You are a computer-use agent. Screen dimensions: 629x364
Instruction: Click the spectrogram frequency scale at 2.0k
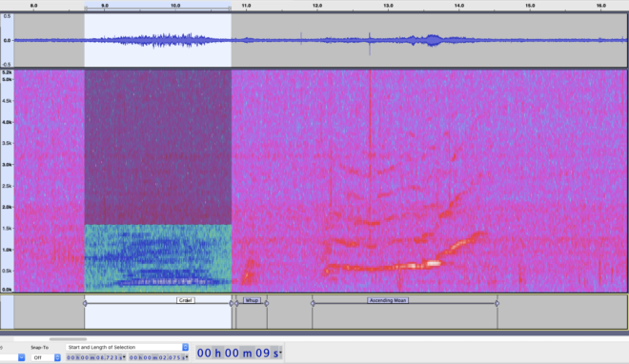(8, 208)
